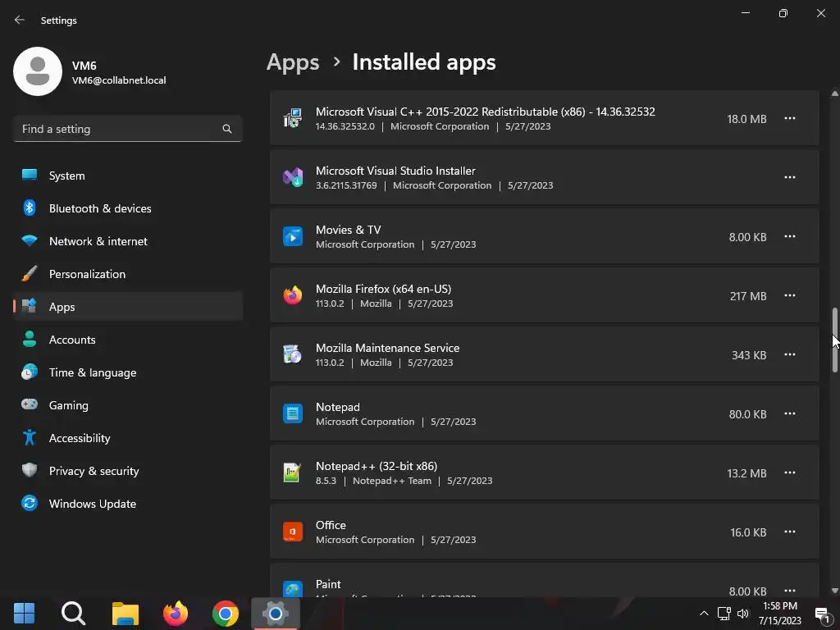Open more options for Paint

point(790,591)
